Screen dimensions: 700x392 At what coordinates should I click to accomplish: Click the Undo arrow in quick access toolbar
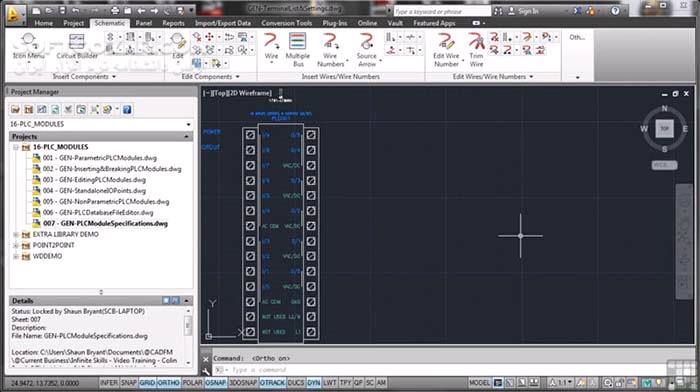pyautogui.click(x=75, y=10)
